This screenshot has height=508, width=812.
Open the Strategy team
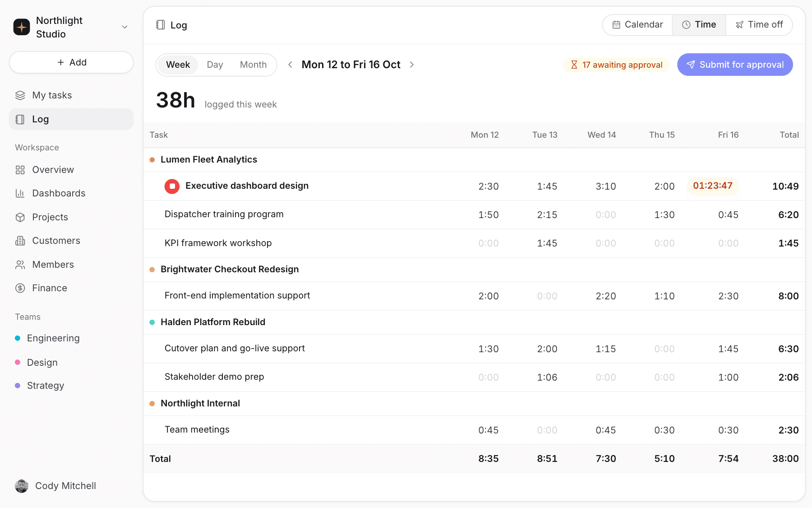click(71, 386)
